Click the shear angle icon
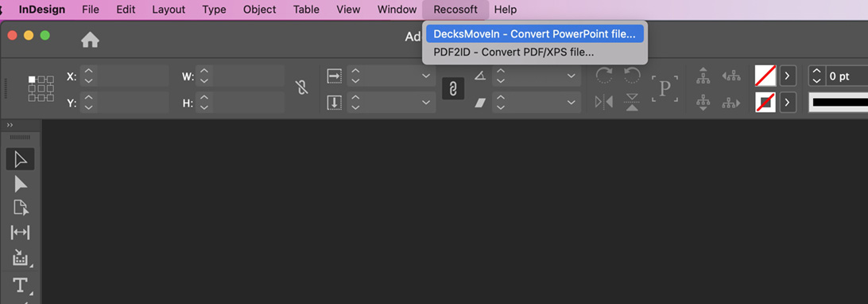This screenshot has height=304, width=868. coord(480,103)
